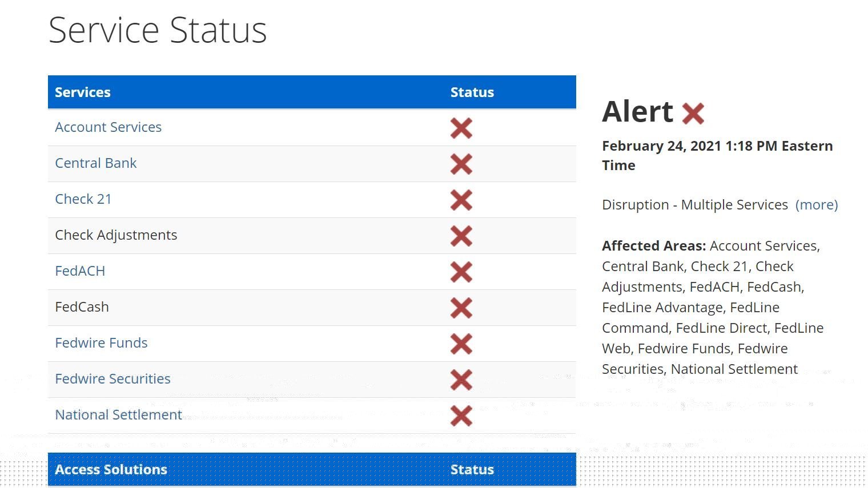
Task: Open the FedACH service link
Action: click(80, 271)
